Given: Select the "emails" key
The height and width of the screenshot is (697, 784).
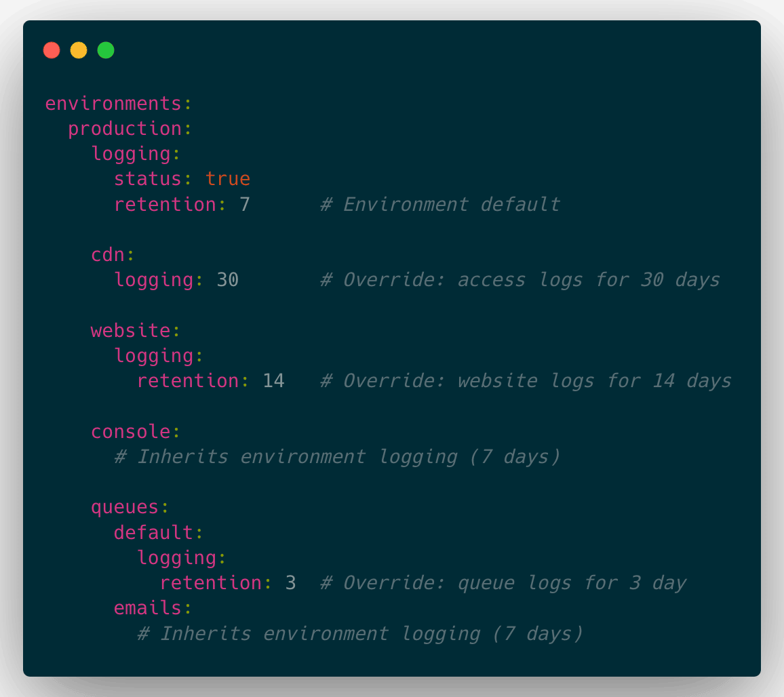Looking at the screenshot, I should click(148, 608).
